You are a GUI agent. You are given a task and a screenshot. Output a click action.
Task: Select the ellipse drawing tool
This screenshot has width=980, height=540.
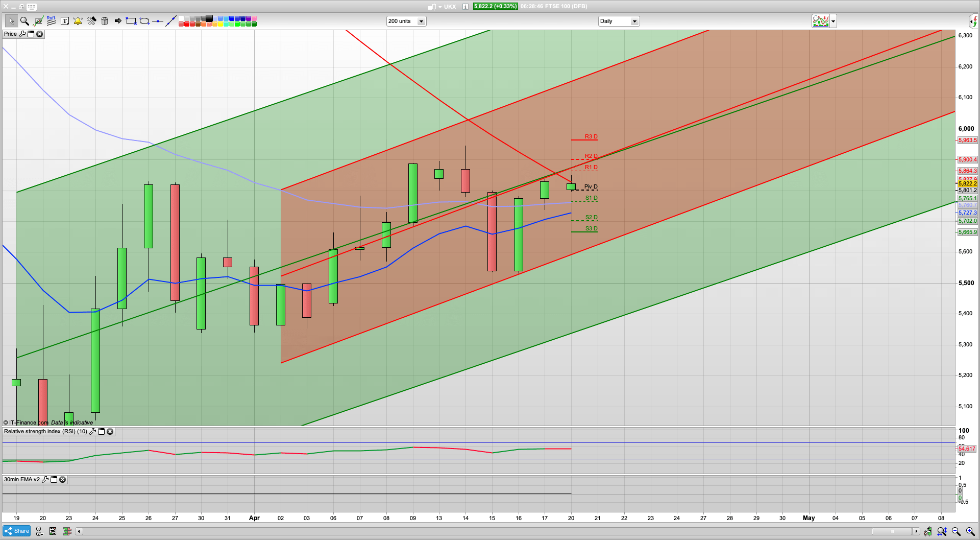[x=144, y=21]
